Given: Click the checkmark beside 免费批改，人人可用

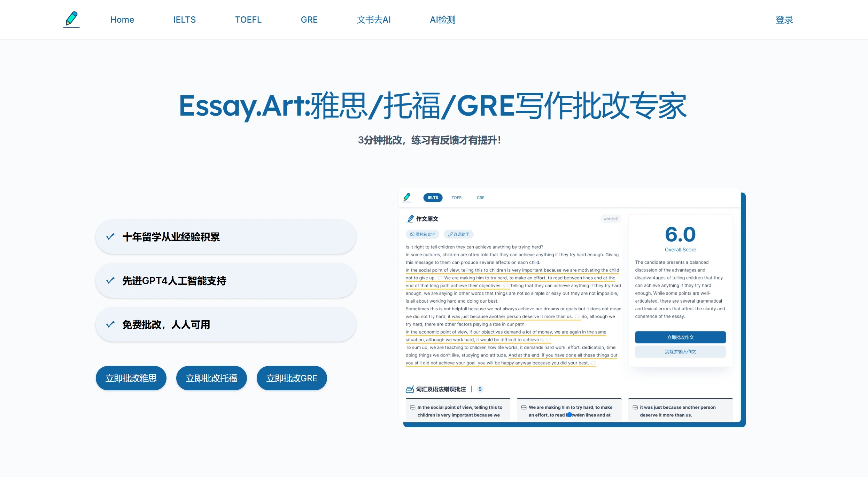Looking at the screenshot, I should pos(111,324).
